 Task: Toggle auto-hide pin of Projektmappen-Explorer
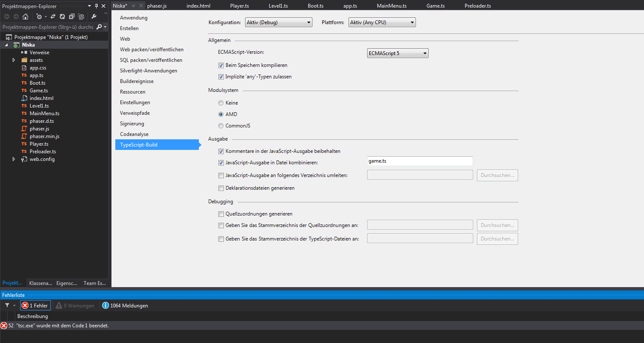(96, 6)
